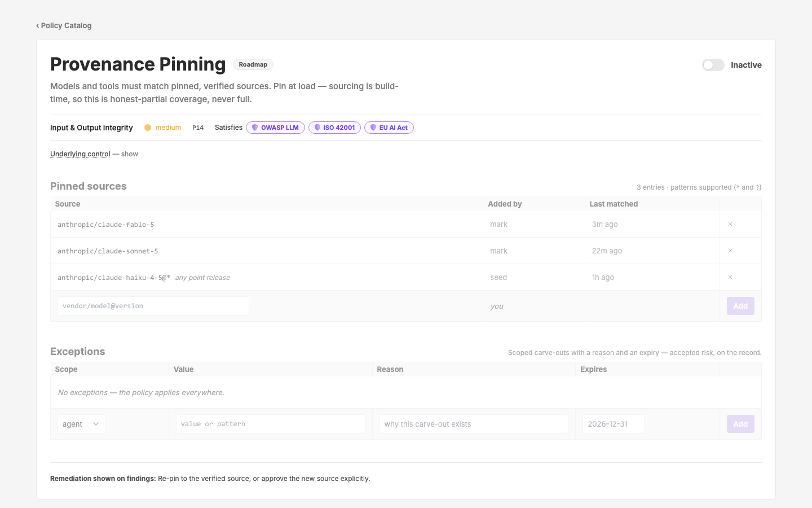This screenshot has height=508, width=812.
Task: Focus the vendor/model@version input field
Action: (x=153, y=306)
